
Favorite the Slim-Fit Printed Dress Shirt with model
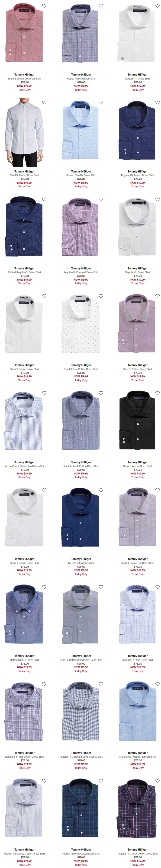44,103
